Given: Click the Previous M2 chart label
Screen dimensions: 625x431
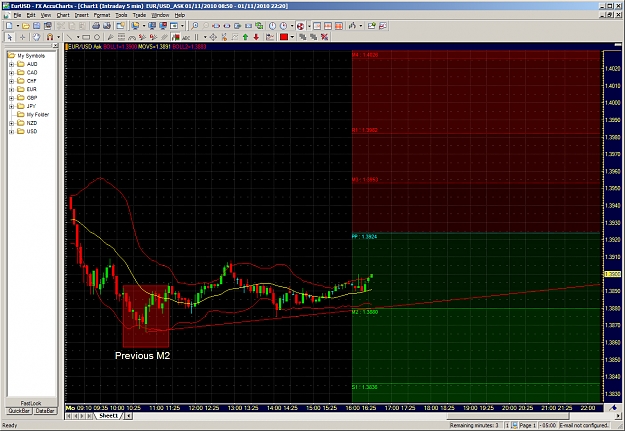Looking at the screenshot, I should coord(142,356).
